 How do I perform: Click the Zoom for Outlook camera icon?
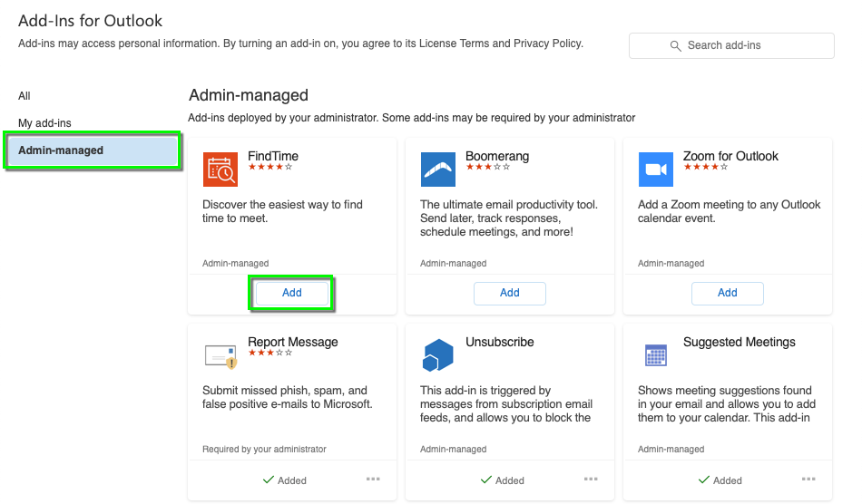click(x=656, y=170)
